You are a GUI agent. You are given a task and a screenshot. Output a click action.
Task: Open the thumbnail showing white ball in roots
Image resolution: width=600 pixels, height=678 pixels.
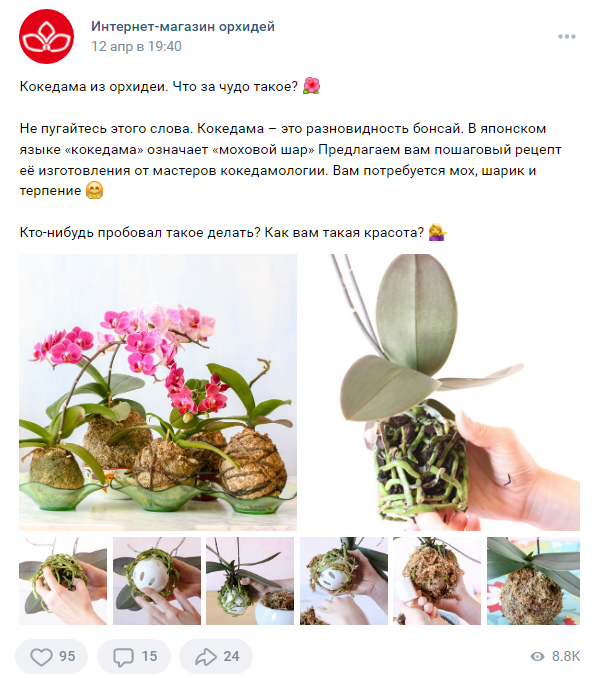pos(157,581)
